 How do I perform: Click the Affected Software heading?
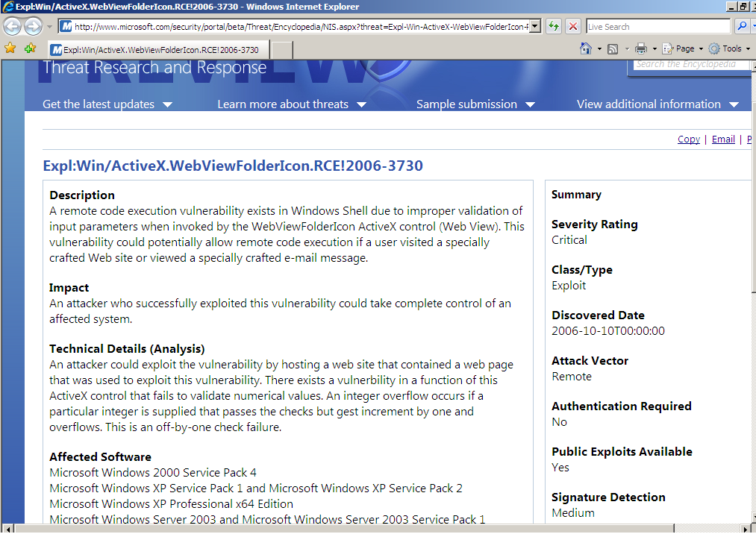(100, 457)
